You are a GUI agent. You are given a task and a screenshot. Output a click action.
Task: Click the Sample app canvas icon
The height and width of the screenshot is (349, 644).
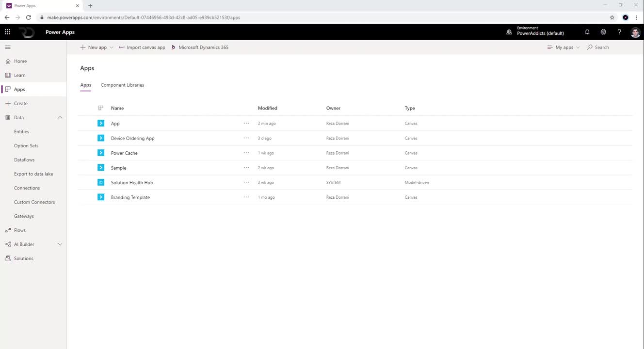[101, 168]
